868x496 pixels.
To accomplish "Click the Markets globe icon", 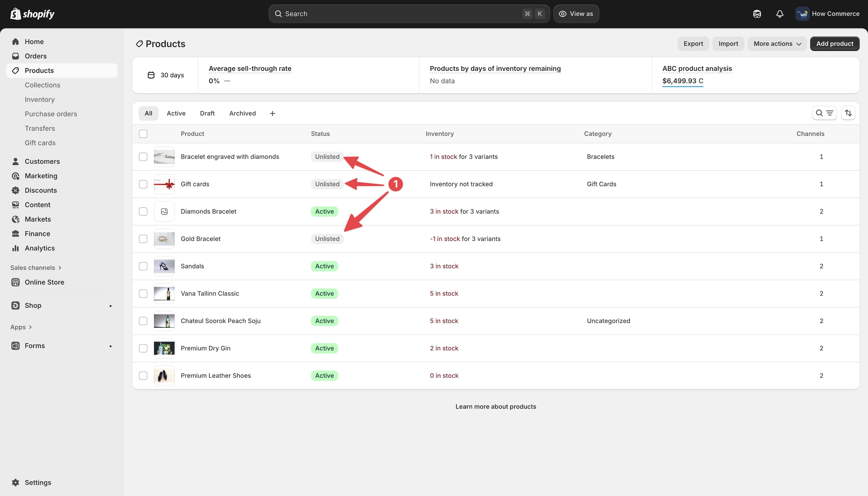I will pos(15,219).
